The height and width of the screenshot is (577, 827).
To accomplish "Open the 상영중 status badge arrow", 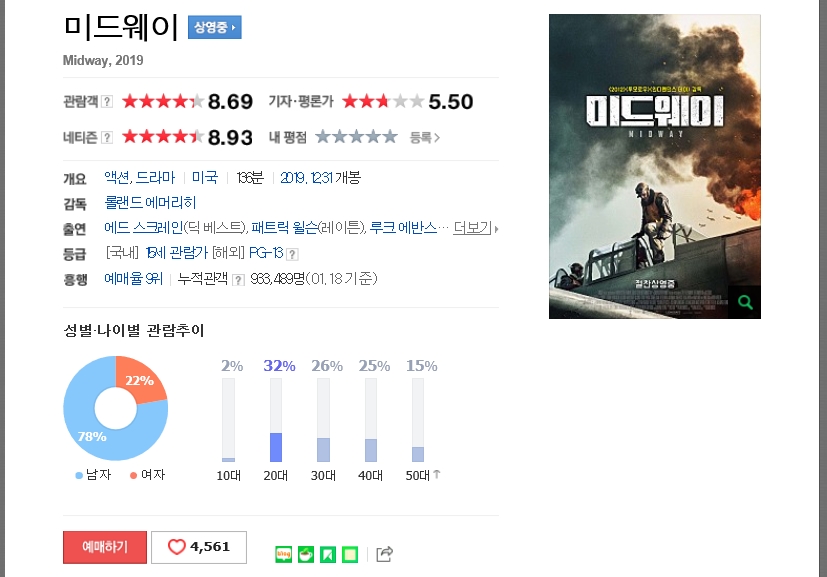I will pos(215,27).
